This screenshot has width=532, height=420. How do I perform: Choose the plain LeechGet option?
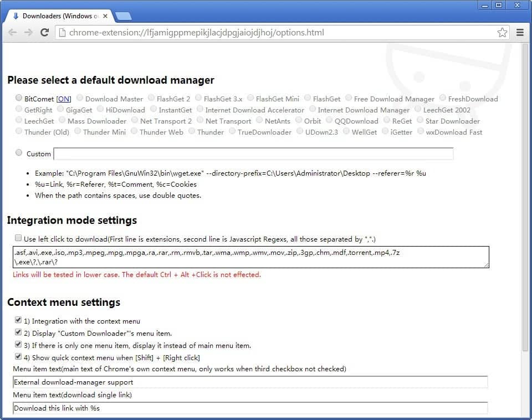tap(19, 120)
